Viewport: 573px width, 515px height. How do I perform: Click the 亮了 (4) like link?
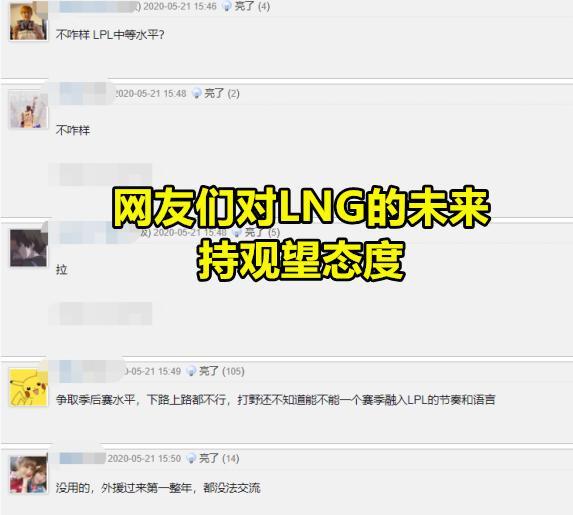click(252, 6)
